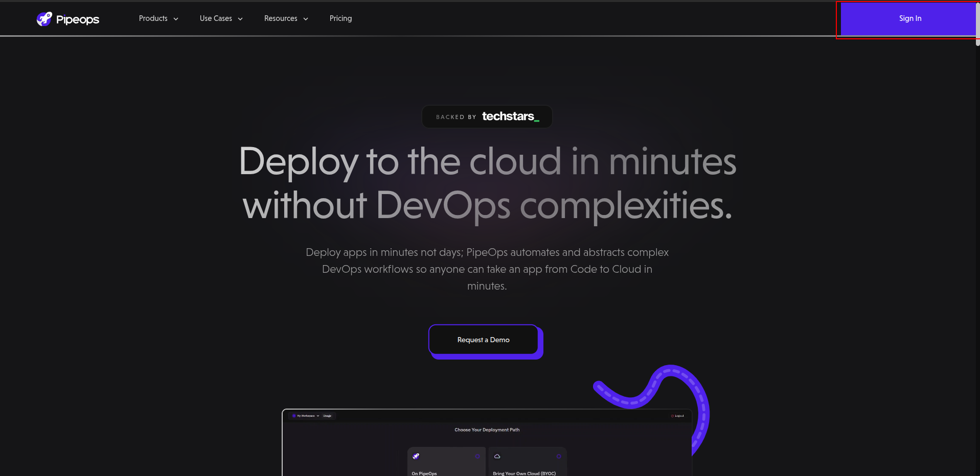Click the Request a Demo button
Viewport: 980px width, 476px height.
pos(484,340)
